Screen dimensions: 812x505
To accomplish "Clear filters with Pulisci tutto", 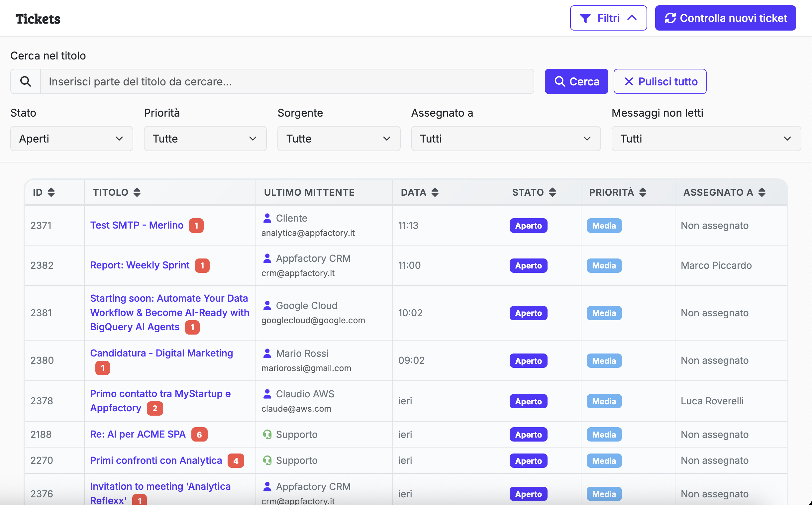I will 660,81.
